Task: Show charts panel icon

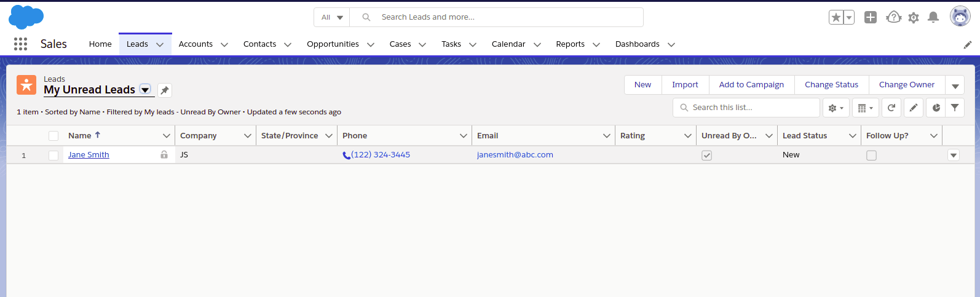Action: pyautogui.click(x=936, y=108)
